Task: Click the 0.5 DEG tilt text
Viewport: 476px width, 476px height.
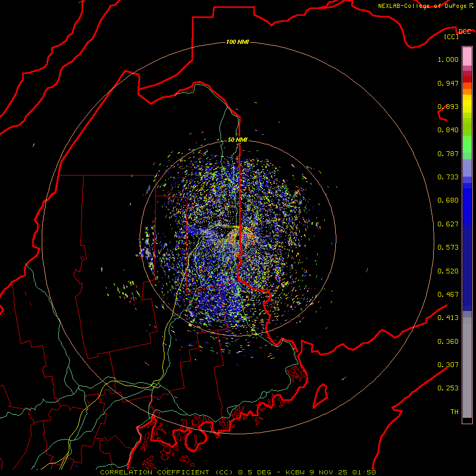Action: 255,472
